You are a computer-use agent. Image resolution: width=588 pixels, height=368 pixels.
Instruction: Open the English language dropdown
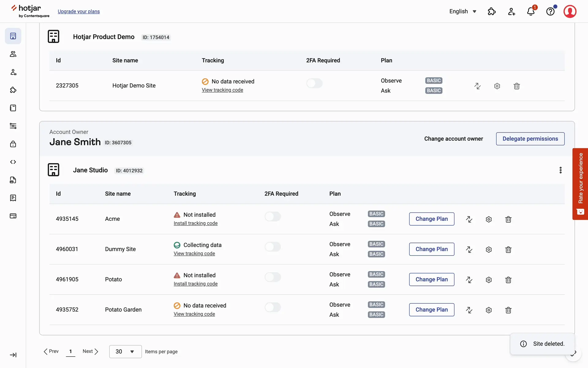tap(462, 11)
